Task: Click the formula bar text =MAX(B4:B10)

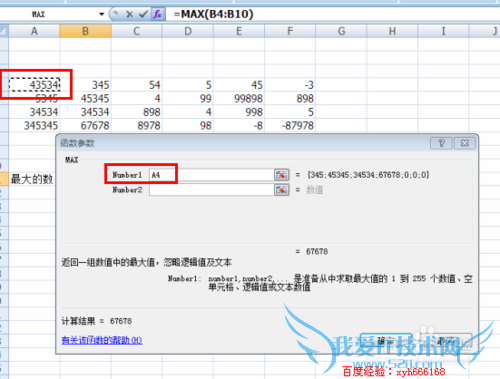Action: tap(213, 14)
